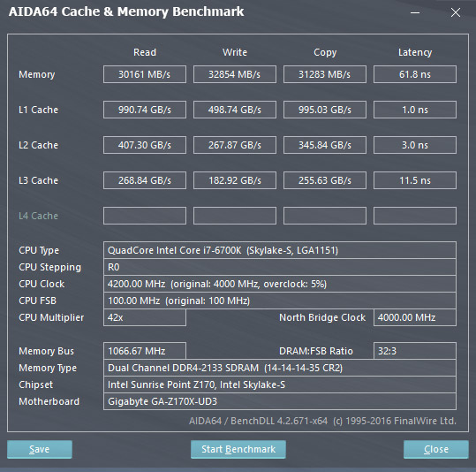Click the Close button at the bottom
476x472 pixels.
[x=436, y=449]
